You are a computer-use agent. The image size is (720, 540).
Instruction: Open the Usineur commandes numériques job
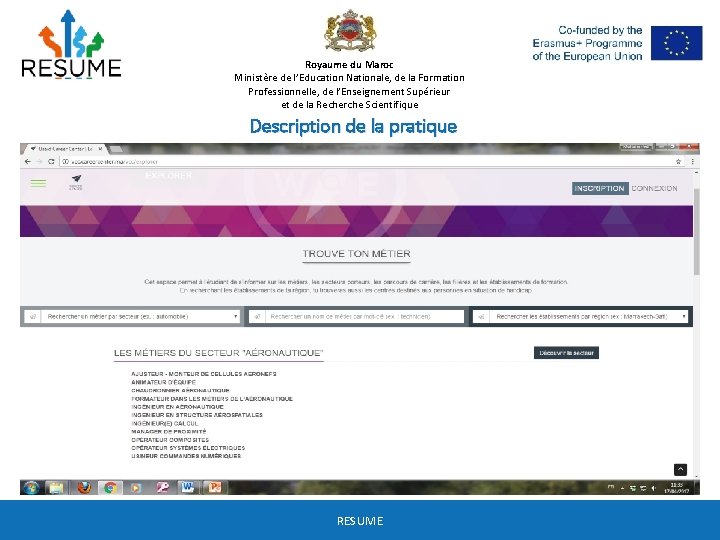click(186, 456)
